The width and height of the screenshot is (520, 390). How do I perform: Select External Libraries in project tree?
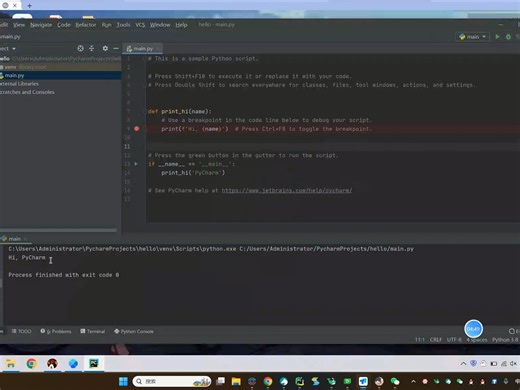19,84
